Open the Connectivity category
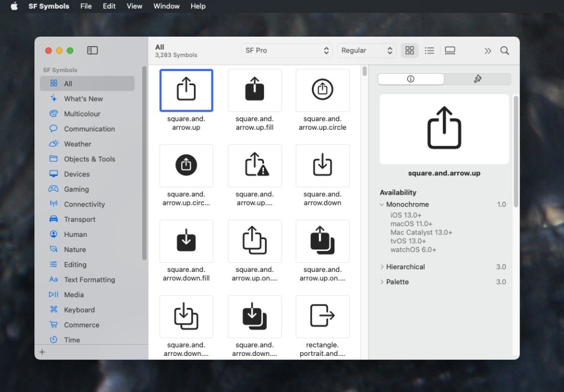 tap(87, 204)
